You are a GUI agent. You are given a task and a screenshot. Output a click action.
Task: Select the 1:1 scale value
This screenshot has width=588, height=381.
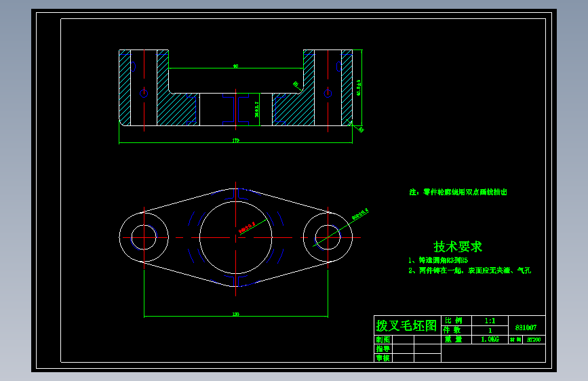490,321
